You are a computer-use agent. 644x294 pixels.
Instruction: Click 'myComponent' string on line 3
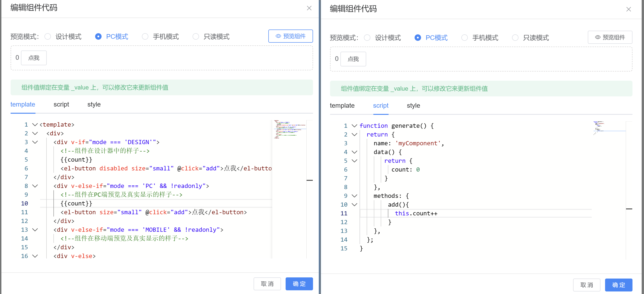click(418, 143)
